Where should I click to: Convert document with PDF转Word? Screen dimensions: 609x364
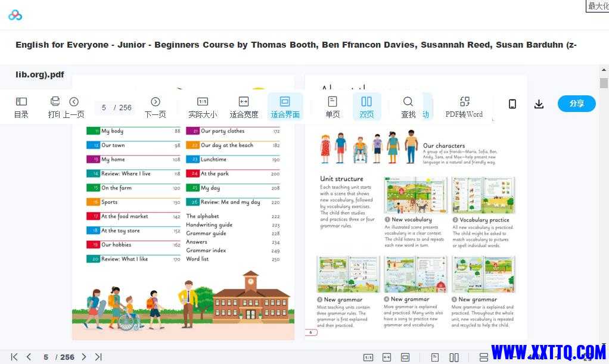click(x=464, y=107)
